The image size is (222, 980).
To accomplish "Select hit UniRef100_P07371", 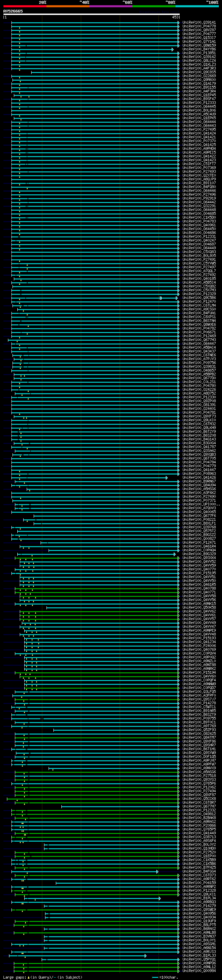I will pos(199,500).
